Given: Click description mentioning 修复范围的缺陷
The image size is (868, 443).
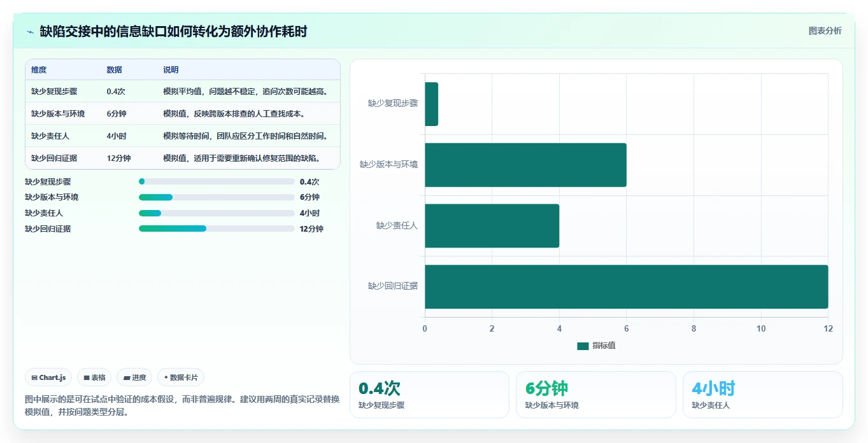Looking at the screenshot, I should click(241, 158).
